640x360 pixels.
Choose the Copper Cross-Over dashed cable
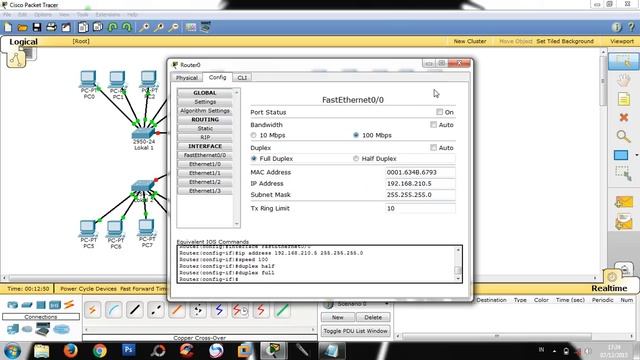tap(156, 310)
